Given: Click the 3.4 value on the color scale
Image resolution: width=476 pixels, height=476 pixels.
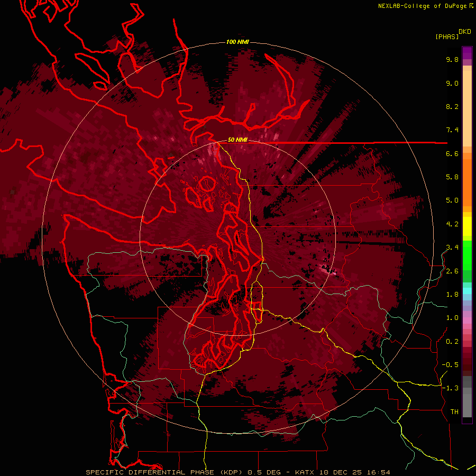Looking at the screenshot, I should pyautogui.click(x=452, y=248).
